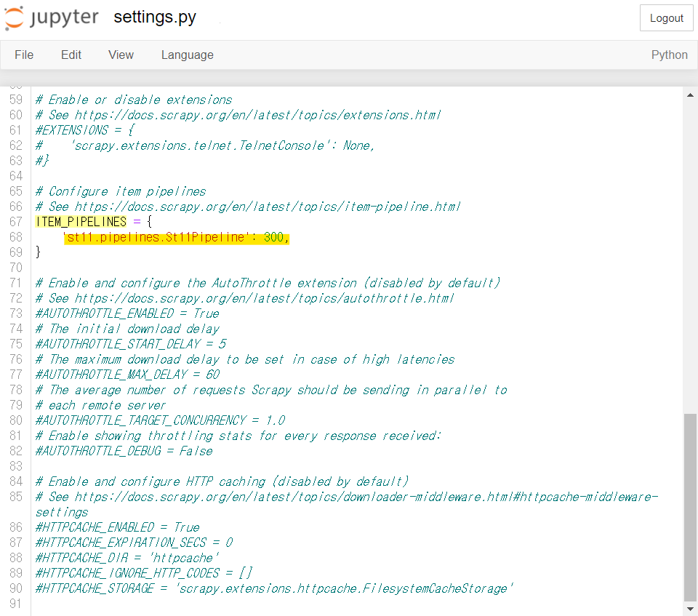This screenshot has width=698, height=616.
Task: Open the View menu
Action: [x=121, y=55]
